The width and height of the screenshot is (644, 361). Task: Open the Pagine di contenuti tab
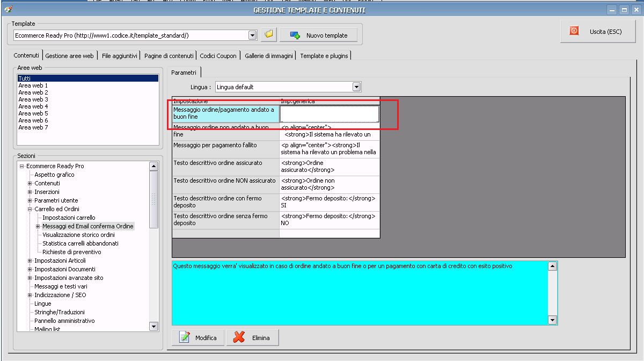click(169, 55)
